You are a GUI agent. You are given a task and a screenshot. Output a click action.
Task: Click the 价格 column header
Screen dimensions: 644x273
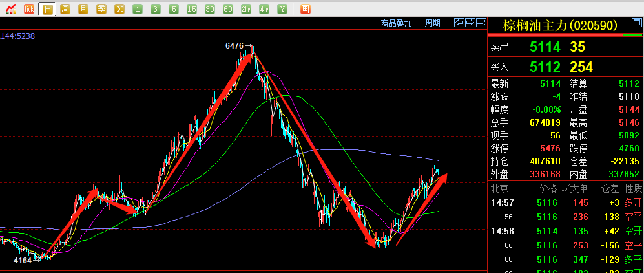pos(548,189)
